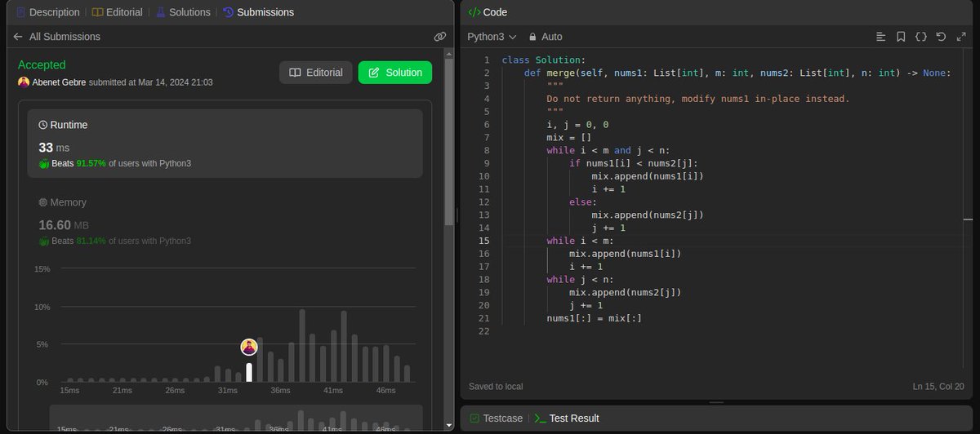Click the chart range slider strip below histogram
Image resolution: width=980 pixels, height=434 pixels.
(236, 418)
